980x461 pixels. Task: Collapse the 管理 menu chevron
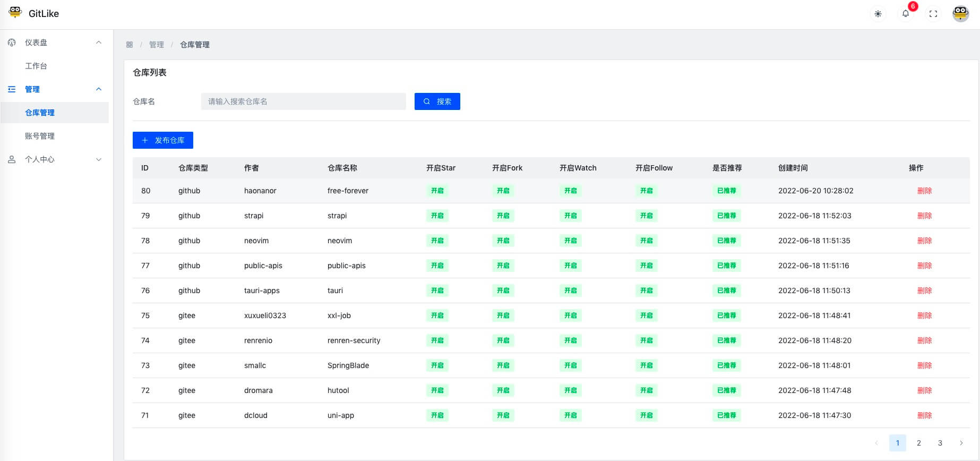click(99, 89)
